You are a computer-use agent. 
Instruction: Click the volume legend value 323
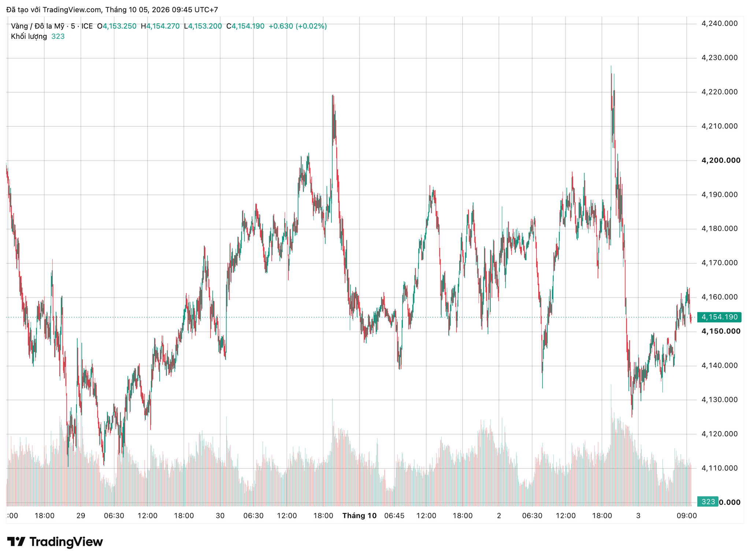[58, 36]
